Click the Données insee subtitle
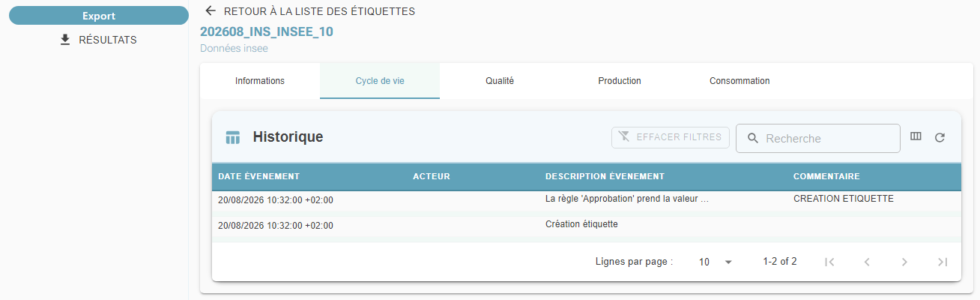Viewport: 980px width, 300px height. [234, 48]
